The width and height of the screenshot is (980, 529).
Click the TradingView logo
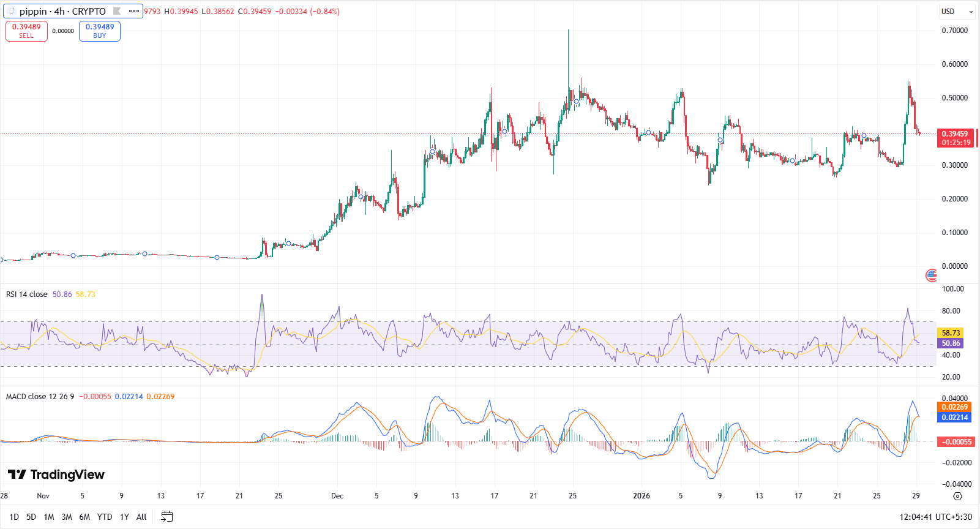(56, 475)
